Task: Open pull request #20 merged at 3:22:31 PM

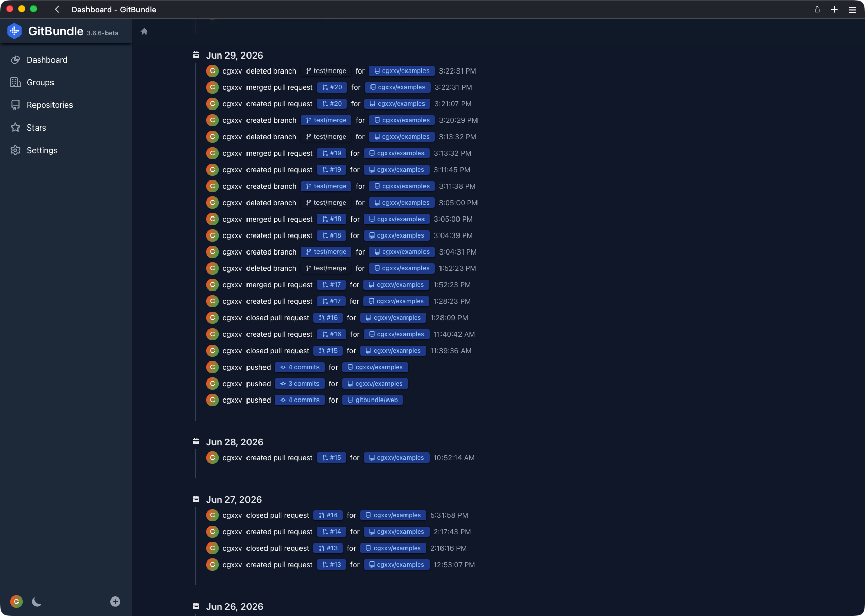Action: click(x=332, y=87)
